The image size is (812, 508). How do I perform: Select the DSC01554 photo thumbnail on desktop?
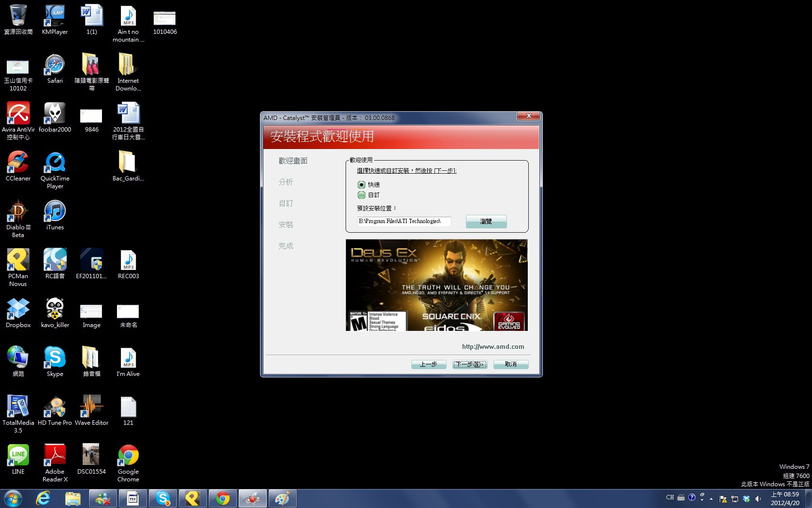click(x=92, y=460)
